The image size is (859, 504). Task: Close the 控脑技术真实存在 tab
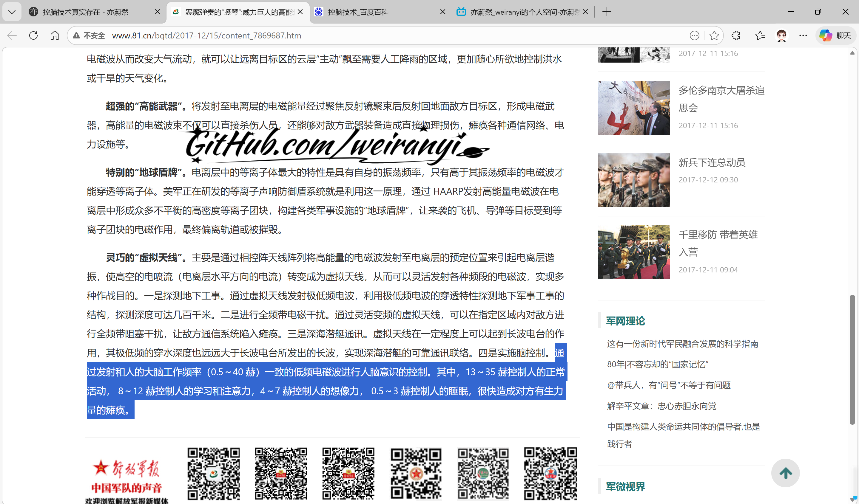coord(157,12)
